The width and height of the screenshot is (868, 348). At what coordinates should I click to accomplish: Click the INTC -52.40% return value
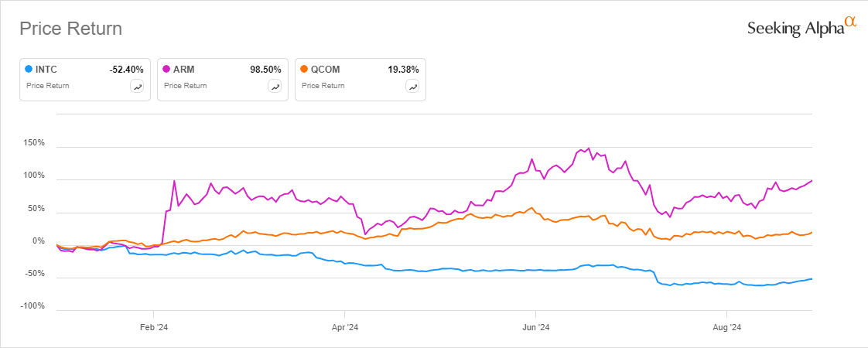pyautogui.click(x=126, y=69)
